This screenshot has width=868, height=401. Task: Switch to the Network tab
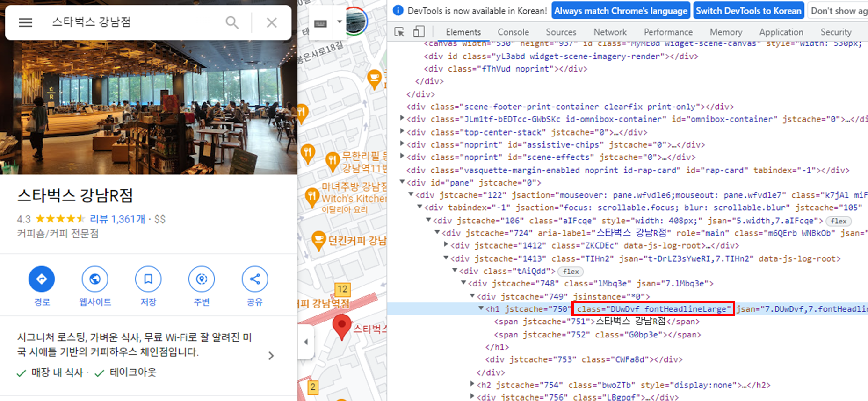pos(610,32)
